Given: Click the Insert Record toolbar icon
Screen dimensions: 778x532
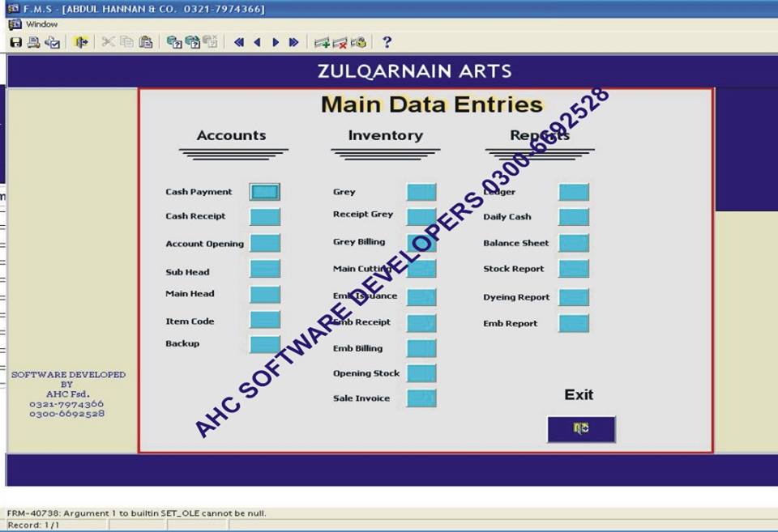Looking at the screenshot, I should 322,42.
